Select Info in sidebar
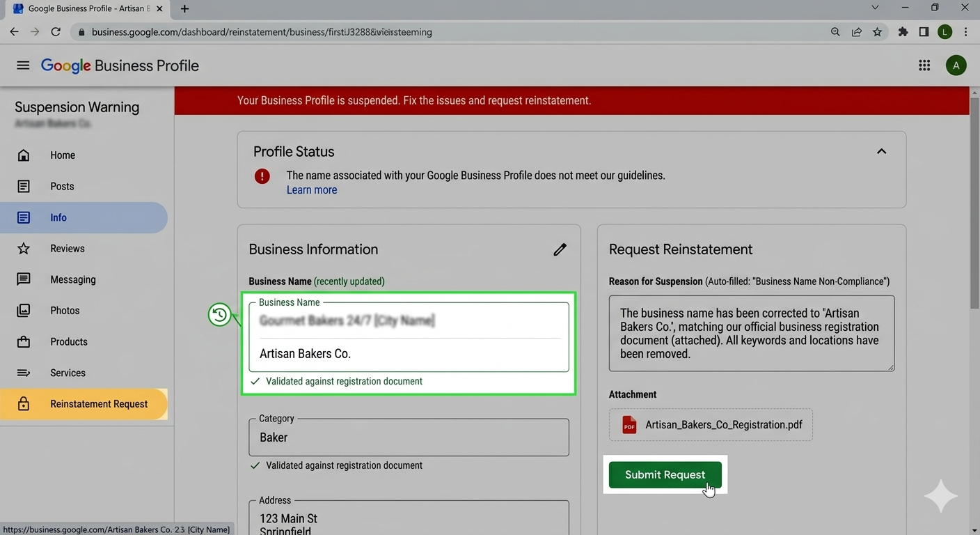The width and height of the screenshot is (980, 535). 84,217
